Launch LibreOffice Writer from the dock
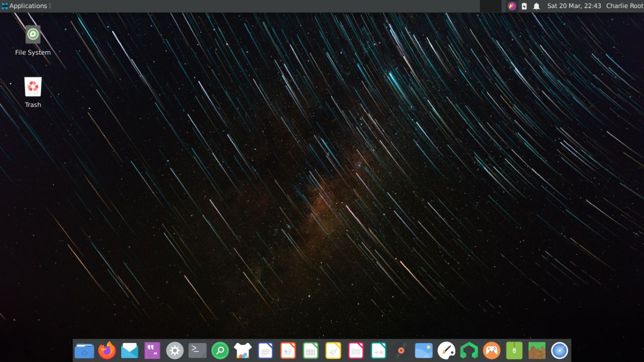644x362 pixels. point(266,350)
